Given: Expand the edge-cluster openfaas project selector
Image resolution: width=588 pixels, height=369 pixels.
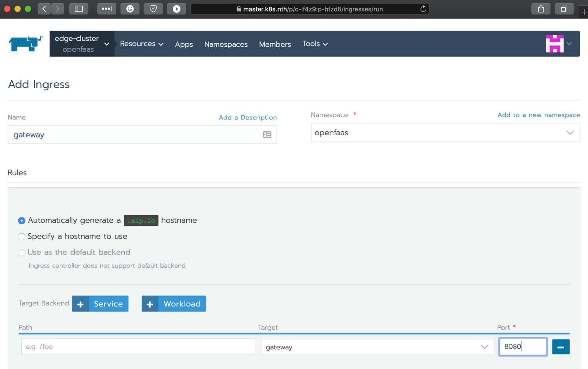Looking at the screenshot, I should click(x=82, y=44).
